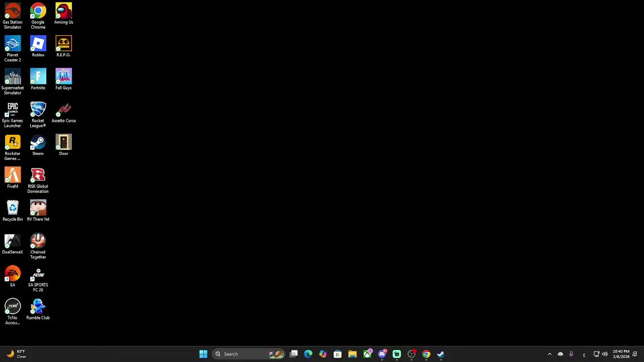Click the EA app desktop icon
This screenshot has width=644, height=362.
coord(13,276)
